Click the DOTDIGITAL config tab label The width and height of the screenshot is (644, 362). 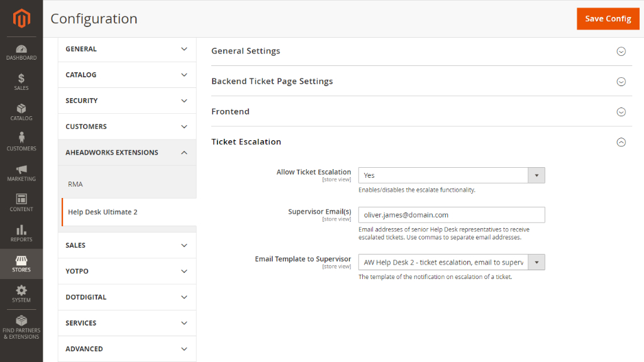(86, 297)
